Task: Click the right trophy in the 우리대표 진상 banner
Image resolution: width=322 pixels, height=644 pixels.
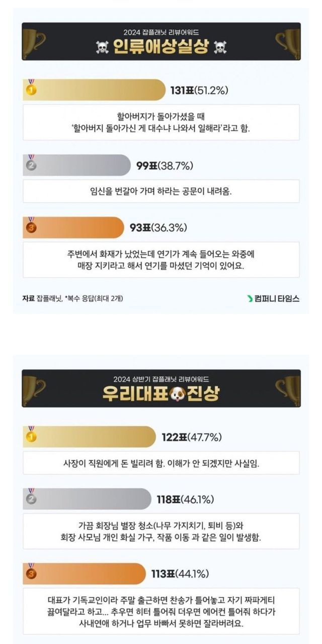Action: [288, 388]
